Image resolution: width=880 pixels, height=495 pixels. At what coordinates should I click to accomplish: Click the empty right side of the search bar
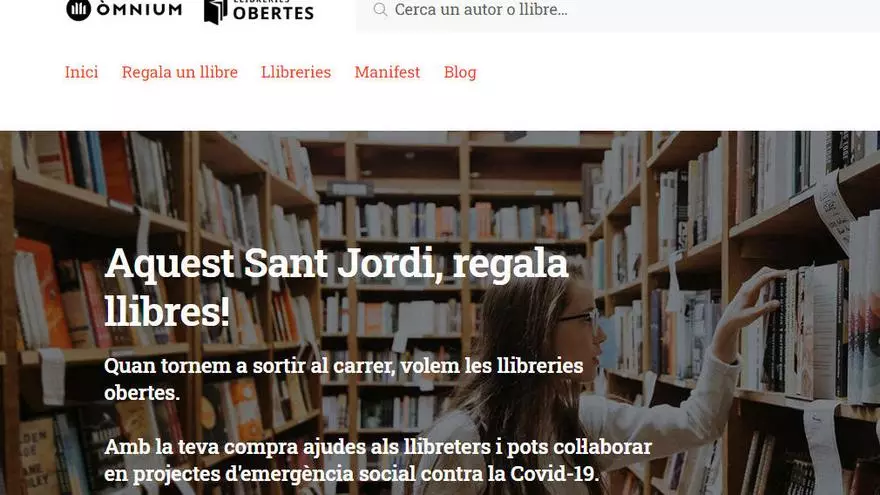730,10
